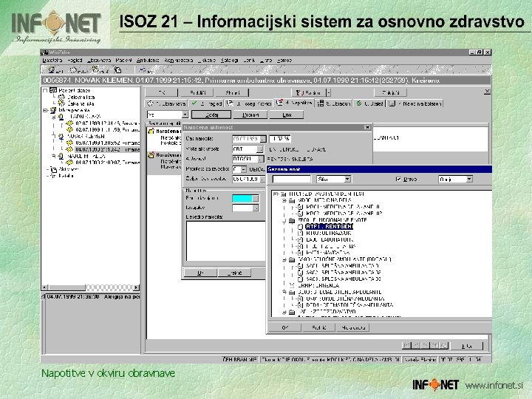Check SPLOŠNA AMBULANTA 03 checkbox
This screenshot has height=399, width=532.
pyautogui.click(x=300, y=279)
